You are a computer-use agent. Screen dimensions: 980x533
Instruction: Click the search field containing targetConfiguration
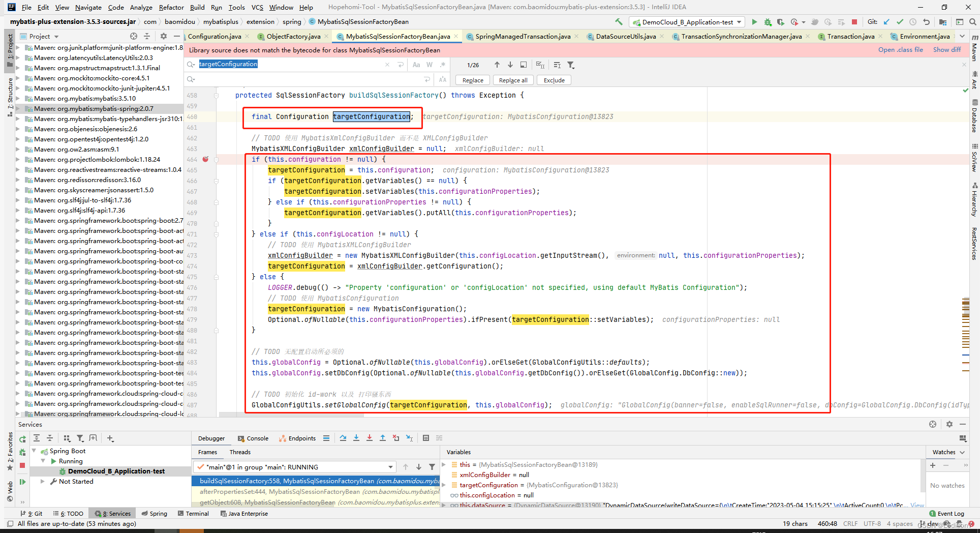(290, 64)
